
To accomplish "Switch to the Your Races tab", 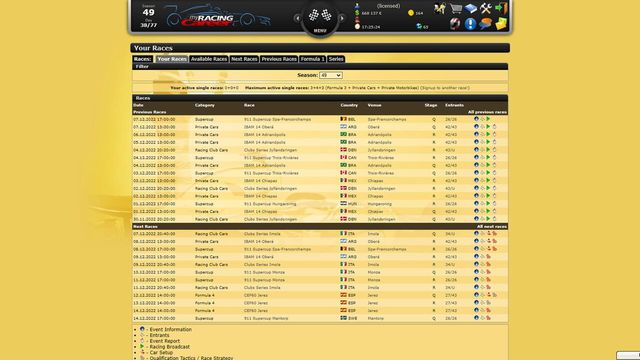I will click(172, 59).
